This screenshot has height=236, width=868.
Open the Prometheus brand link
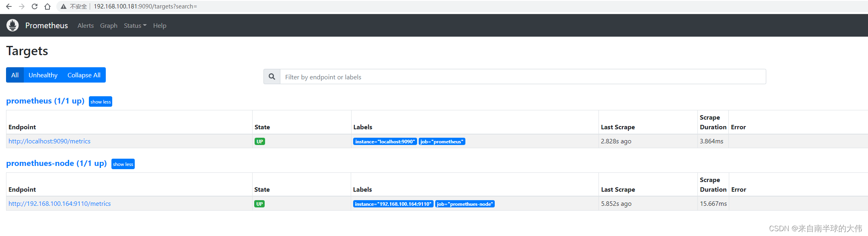[47, 25]
